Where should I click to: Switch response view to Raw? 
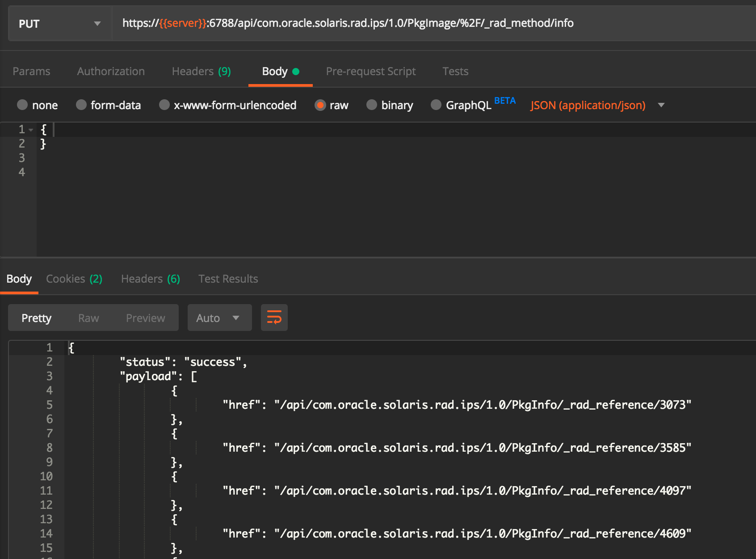pos(88,318)
